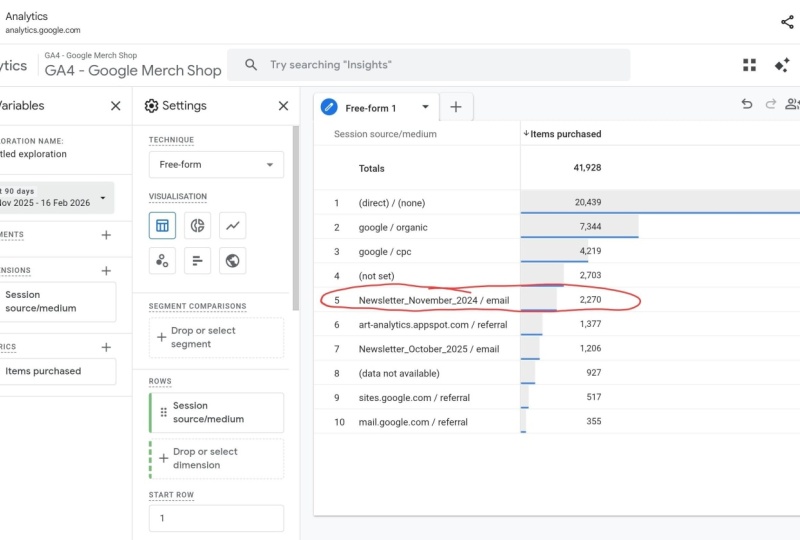Click the Drop or select dimension box

pyautogui.click(x=217, y=458)
